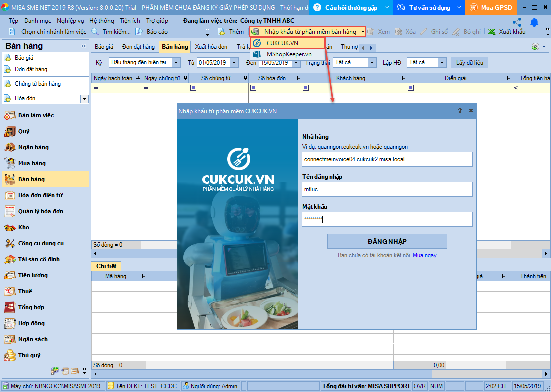Close the CUKCUK import dialog
The height and width of the screenshot is (392, 551).
point(471,111)
